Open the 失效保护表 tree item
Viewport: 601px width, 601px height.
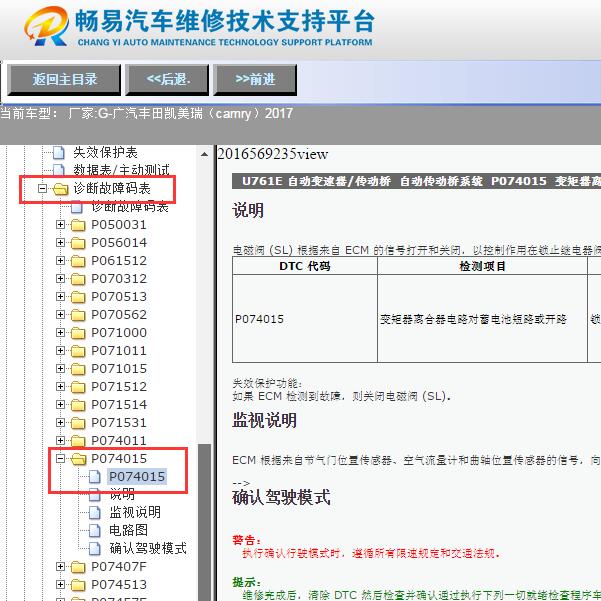[x=105, y=153]
